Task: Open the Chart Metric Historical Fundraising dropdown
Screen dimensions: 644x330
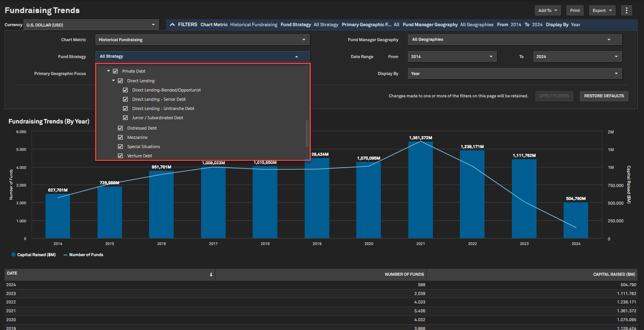Action: [202, 40]
